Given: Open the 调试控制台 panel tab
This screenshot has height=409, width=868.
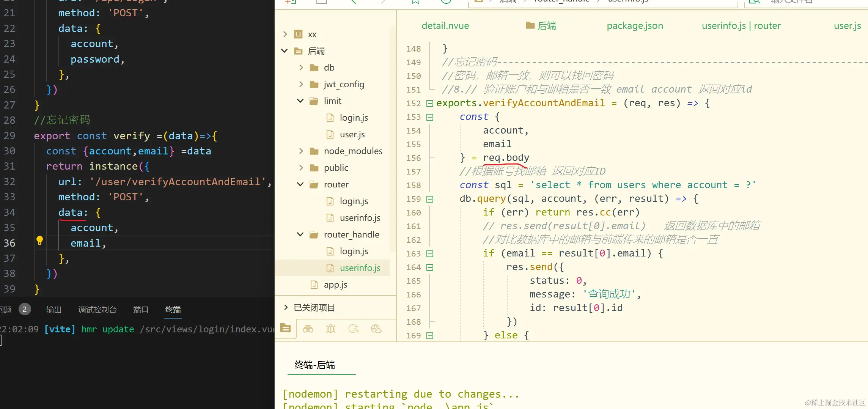Looking at the screenshot, I should click(x=97, y=310).
